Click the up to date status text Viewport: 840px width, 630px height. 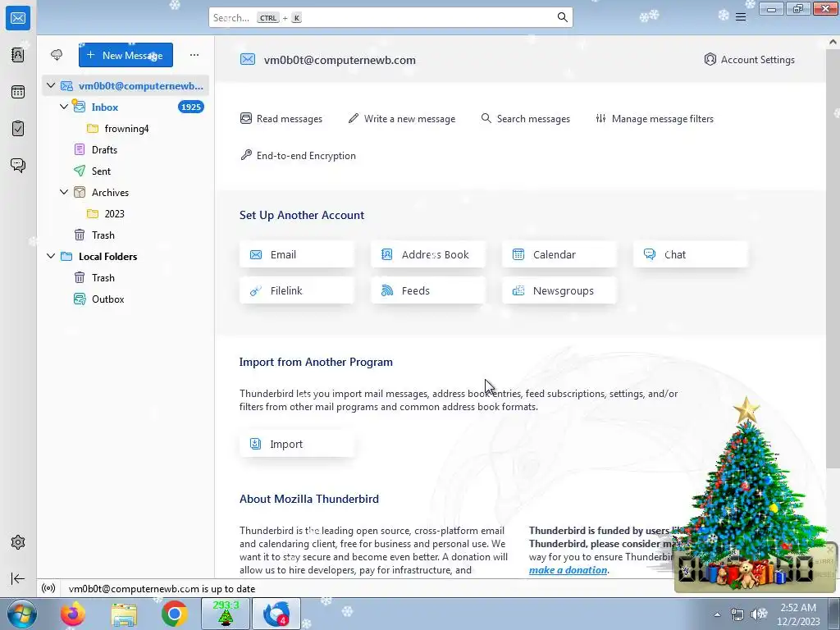click(x=162, y=589)
